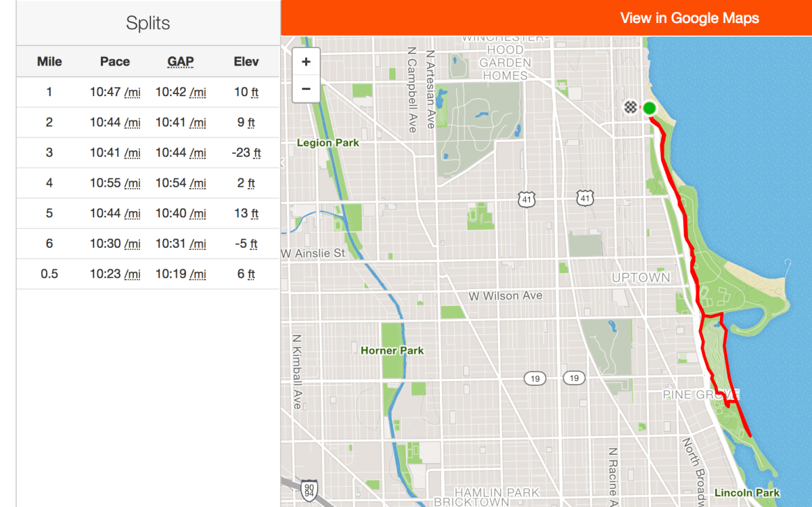Click the Mile 4 elevation 2 ft value
This screenshot has width=812, height=507.
(246, 183)
